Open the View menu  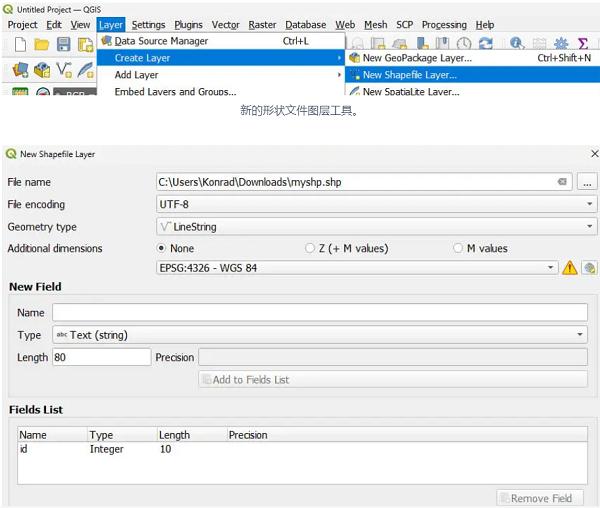click(80, 25)
